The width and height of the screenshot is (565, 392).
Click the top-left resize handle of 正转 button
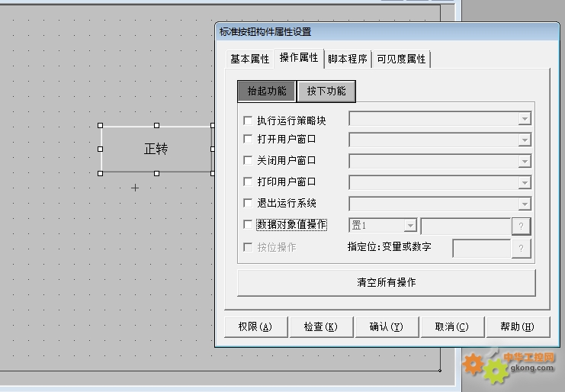pyautogui.click(x=100, y=125)
